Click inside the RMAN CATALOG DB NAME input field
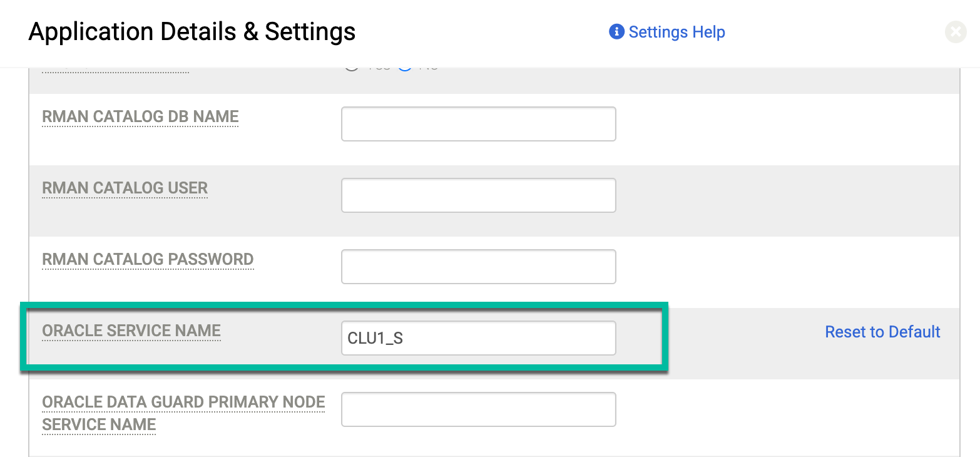980x457 pixels. click(x=477, y=123)
